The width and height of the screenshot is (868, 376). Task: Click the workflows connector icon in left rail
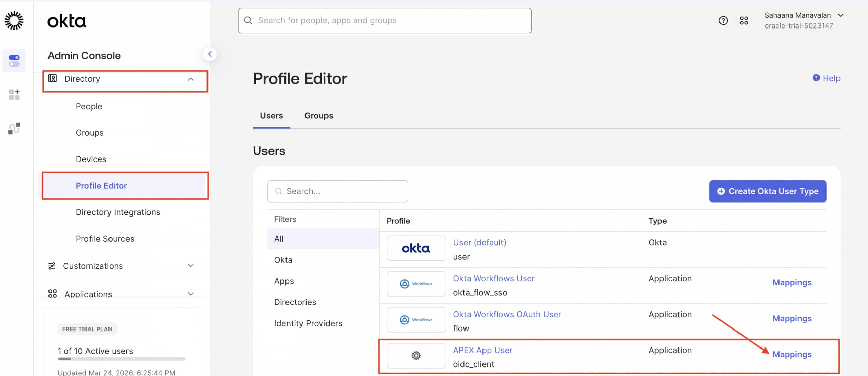(x=14, y=128)
